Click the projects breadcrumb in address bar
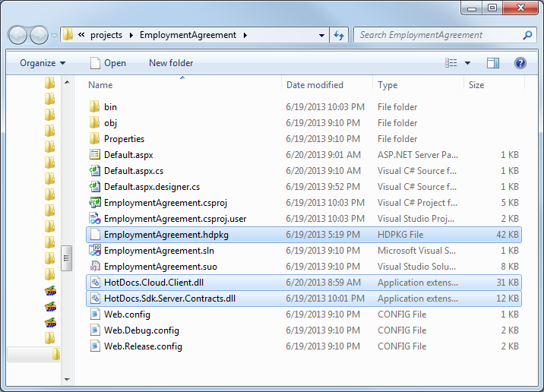Screen dimensions: 544x392 (106, 35)
